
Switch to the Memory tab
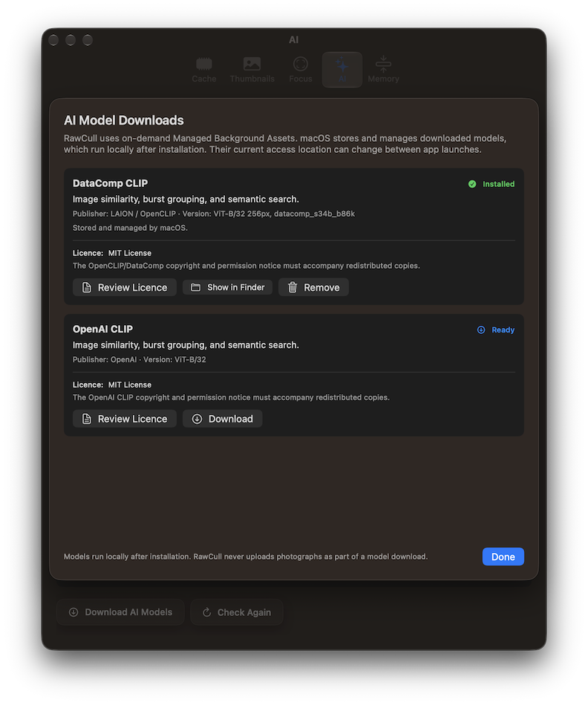click(383, 70)
